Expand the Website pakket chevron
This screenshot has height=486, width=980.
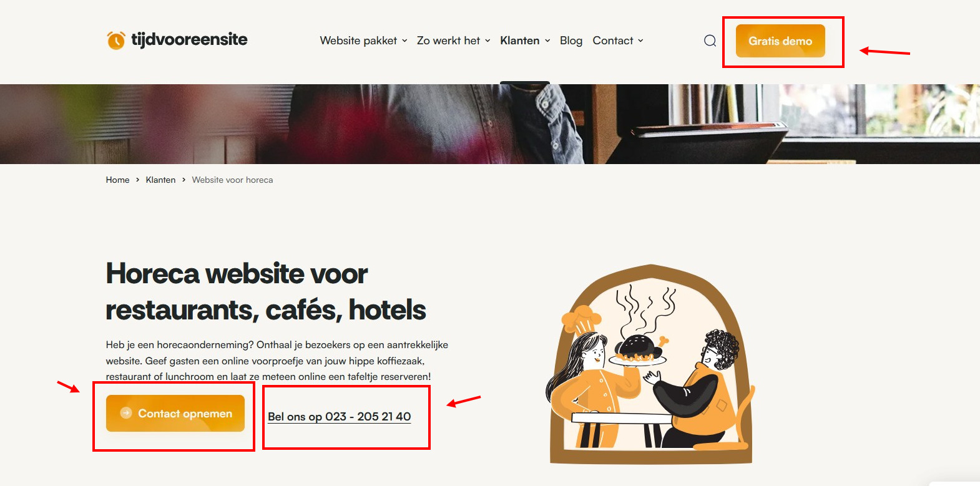[x=404, y=41]
